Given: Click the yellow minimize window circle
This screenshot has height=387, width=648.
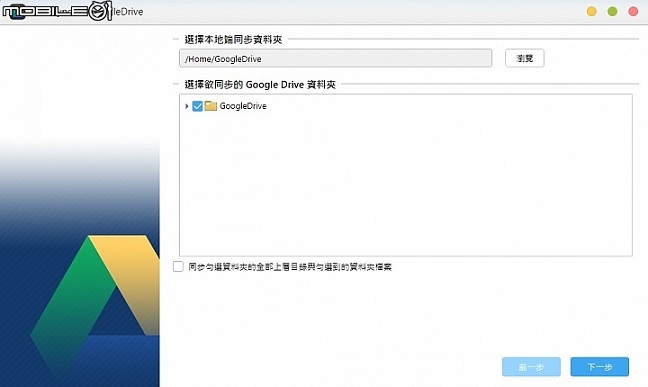Looking at the screenshot, I should pos(592,11).
